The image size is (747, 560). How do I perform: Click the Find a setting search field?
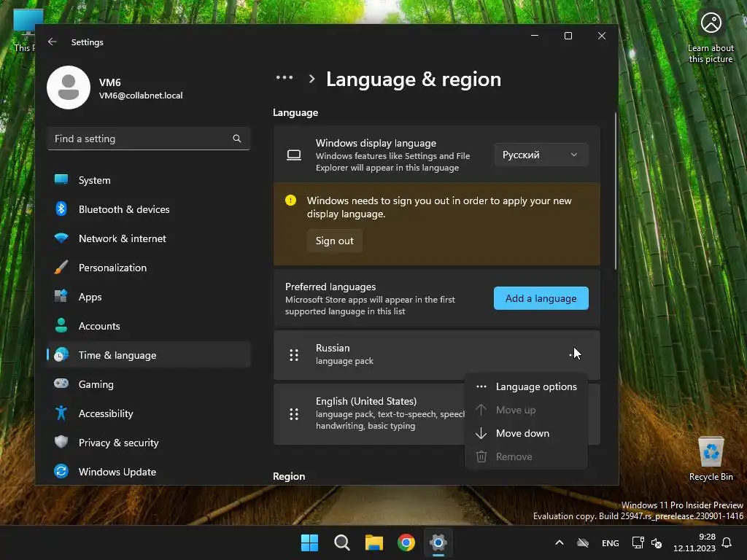pos(149,139)
